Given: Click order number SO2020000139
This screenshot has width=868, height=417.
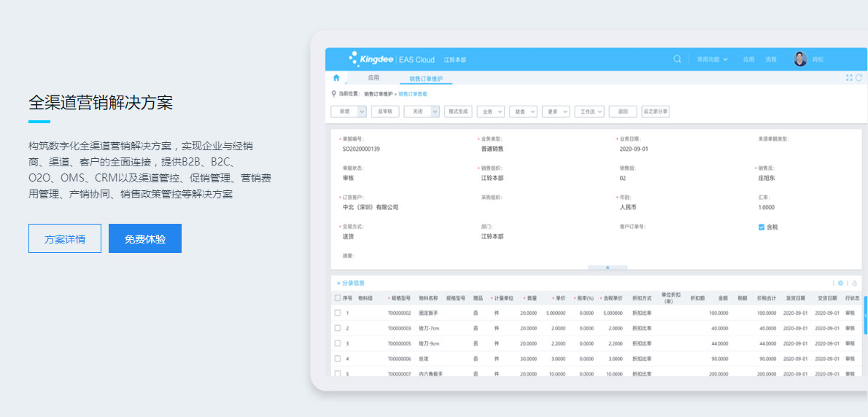Looking at the screenshot, I should (362, 149).
